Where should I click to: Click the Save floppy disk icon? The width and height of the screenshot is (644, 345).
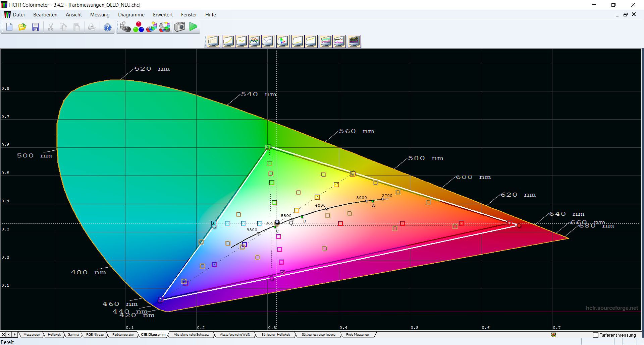[x=36, y=27]
